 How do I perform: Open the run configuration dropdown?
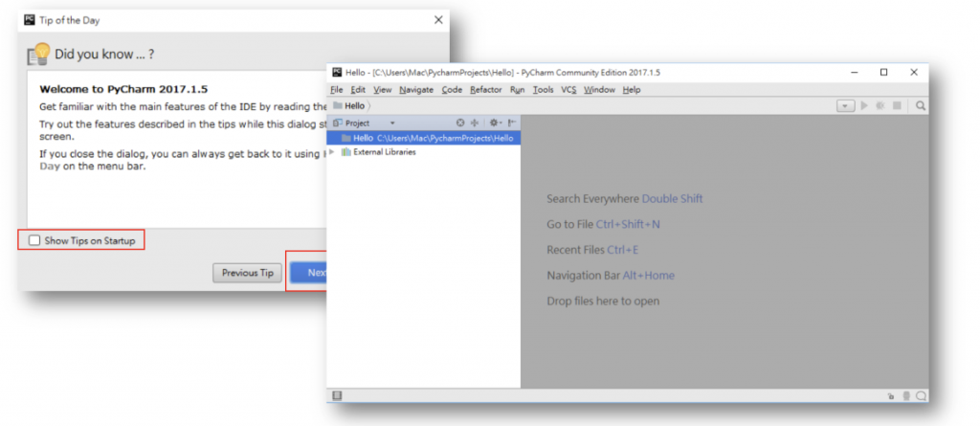(x=846, y=106)
